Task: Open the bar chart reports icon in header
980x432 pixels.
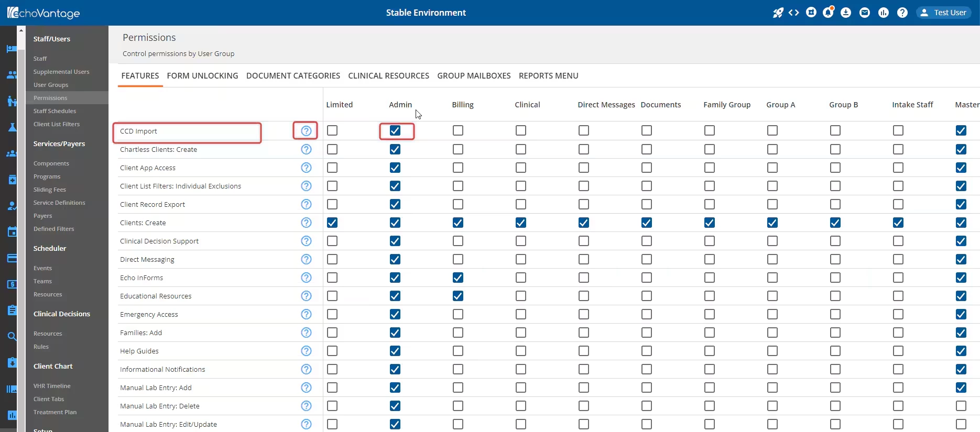Action: (x=884, y=13)
